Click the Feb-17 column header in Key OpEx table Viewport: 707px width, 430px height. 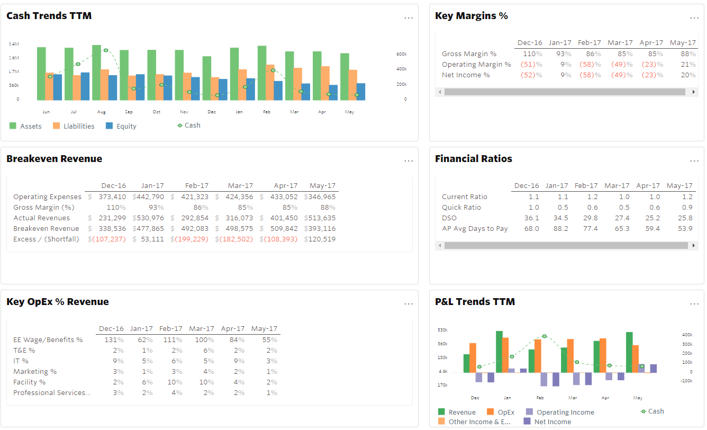pyautogui.click(x=170, y=328)
